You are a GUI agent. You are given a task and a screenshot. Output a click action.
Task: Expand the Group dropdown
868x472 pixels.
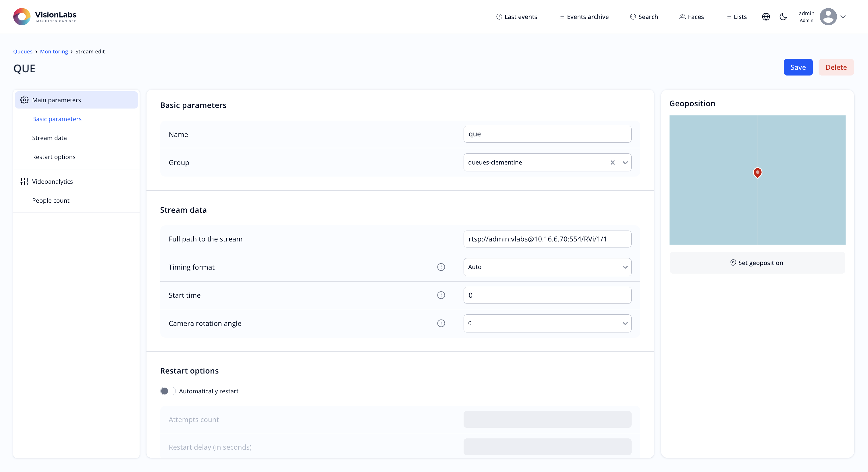pos(625,163)
